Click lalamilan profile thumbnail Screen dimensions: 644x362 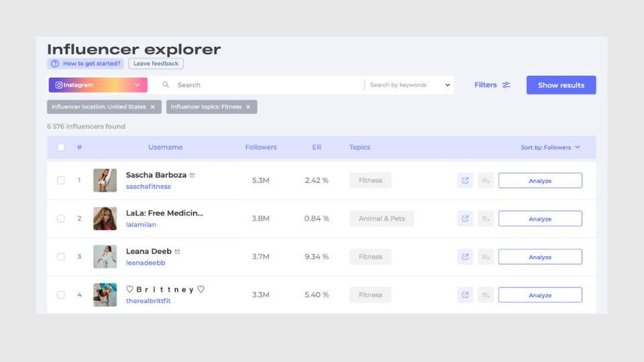[105, 219]
